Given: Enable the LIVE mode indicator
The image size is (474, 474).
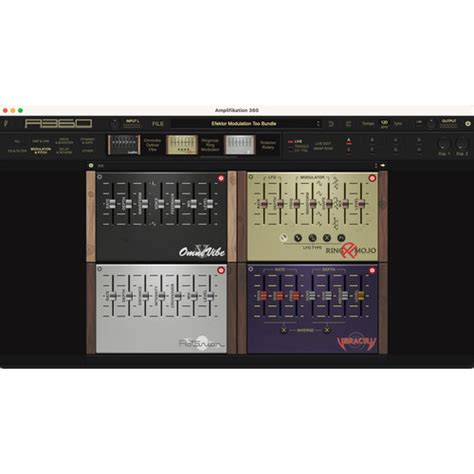Looking at the screenshot, I should (x=295, y=141).
